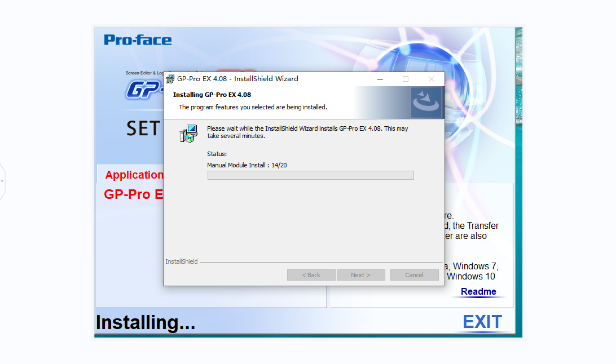
Task: Click the installation progress bar
Action: [x=311, y=175]
